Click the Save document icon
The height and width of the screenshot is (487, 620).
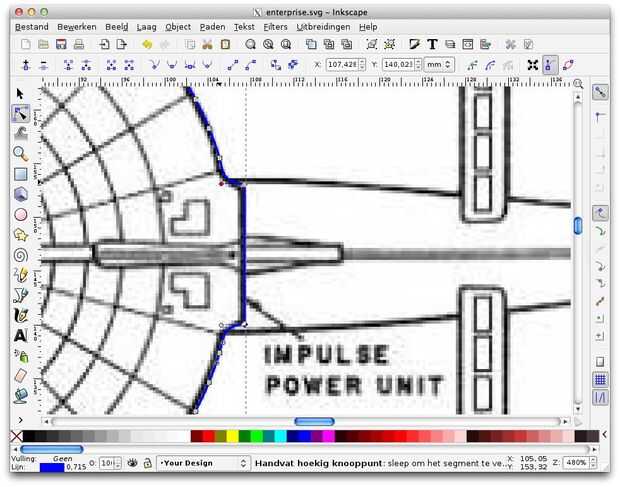point(61,44)
